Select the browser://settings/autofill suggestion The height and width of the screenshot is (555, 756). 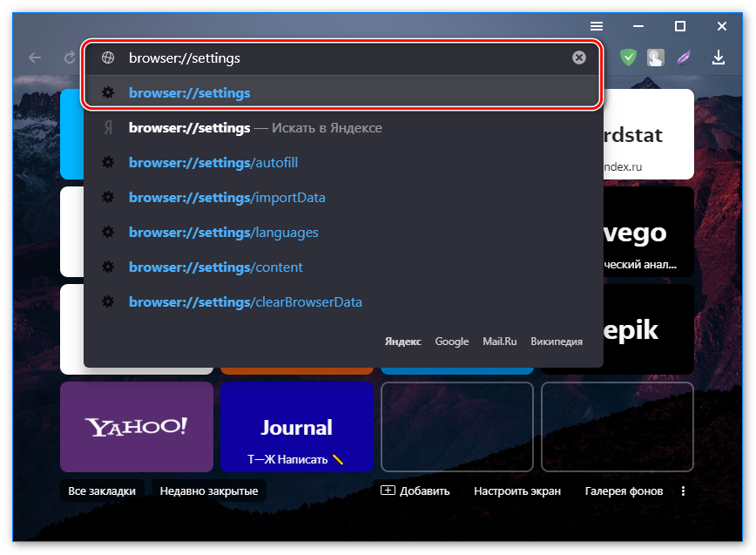pyautogui.click(x=213, y=163)
